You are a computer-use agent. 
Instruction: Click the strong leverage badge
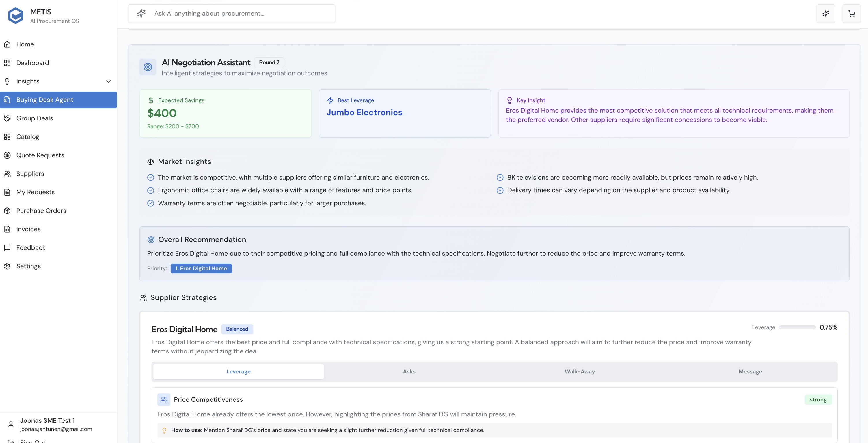pyautogui.click(x=818, y=400)
